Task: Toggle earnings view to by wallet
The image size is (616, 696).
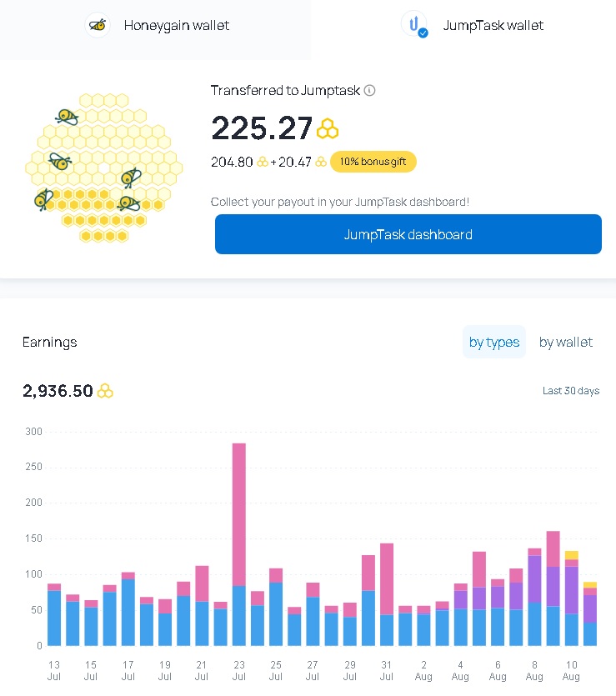Action: coord(566,342)
